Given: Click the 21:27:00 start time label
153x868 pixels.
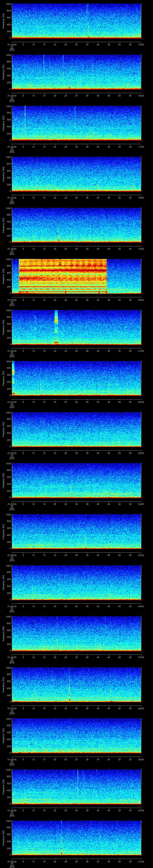Looking at the screenshot, I should 12,708.
